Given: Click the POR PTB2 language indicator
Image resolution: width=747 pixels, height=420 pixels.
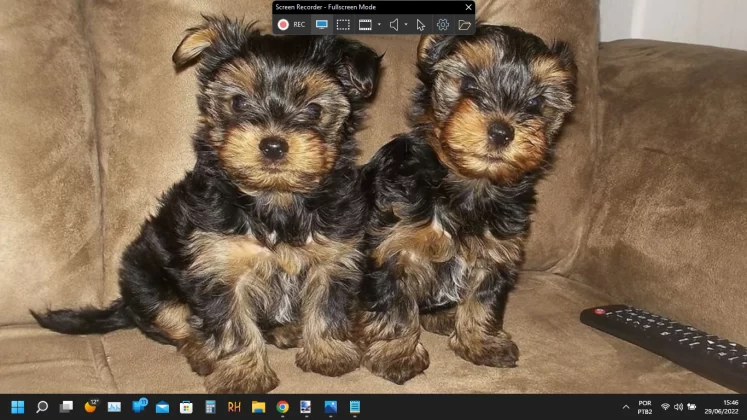Looking at the screenshot, I should (645, 407).
